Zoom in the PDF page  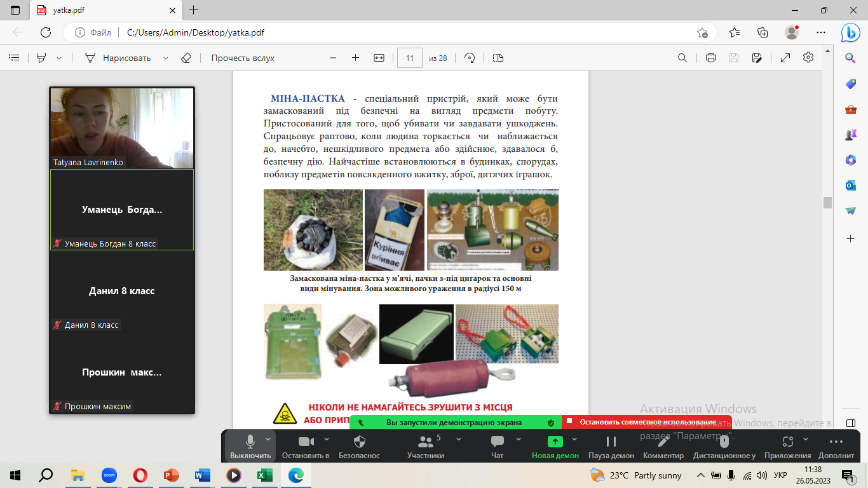(x=355, y=58)
